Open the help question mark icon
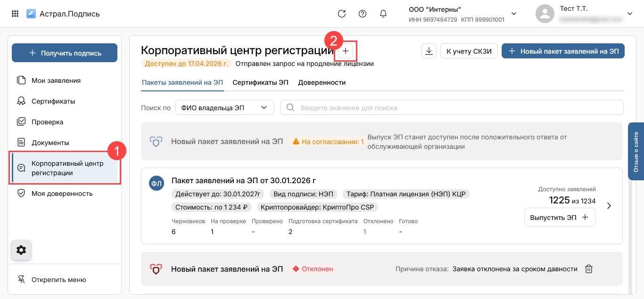Screen dimensions: 644x299 point(363,14)
